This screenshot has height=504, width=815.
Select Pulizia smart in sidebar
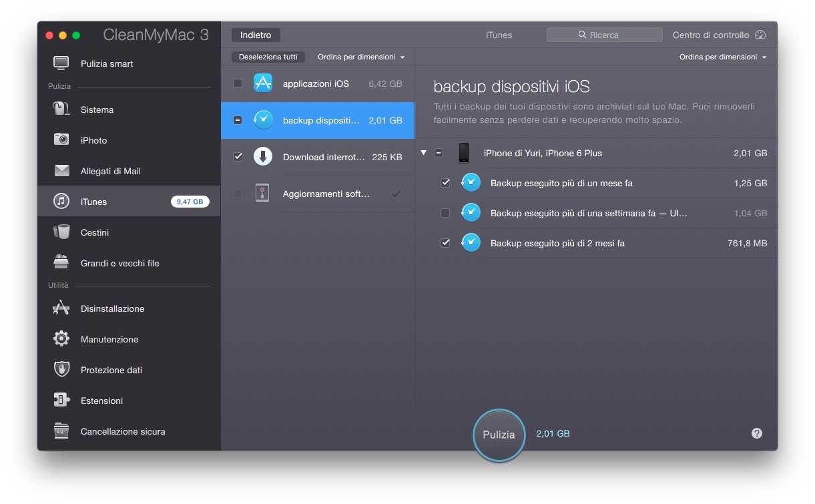(x=129, y=63)
